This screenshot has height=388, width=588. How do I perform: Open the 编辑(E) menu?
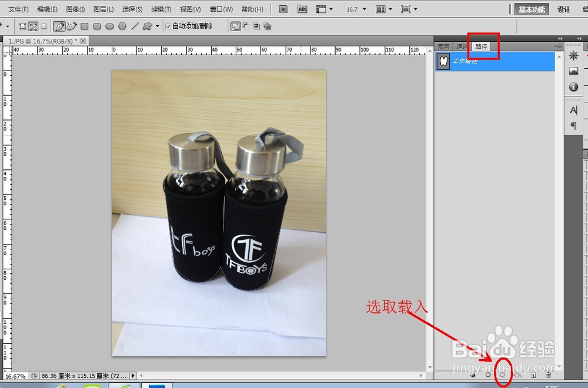pyautogui.click(x=47, y=9)
